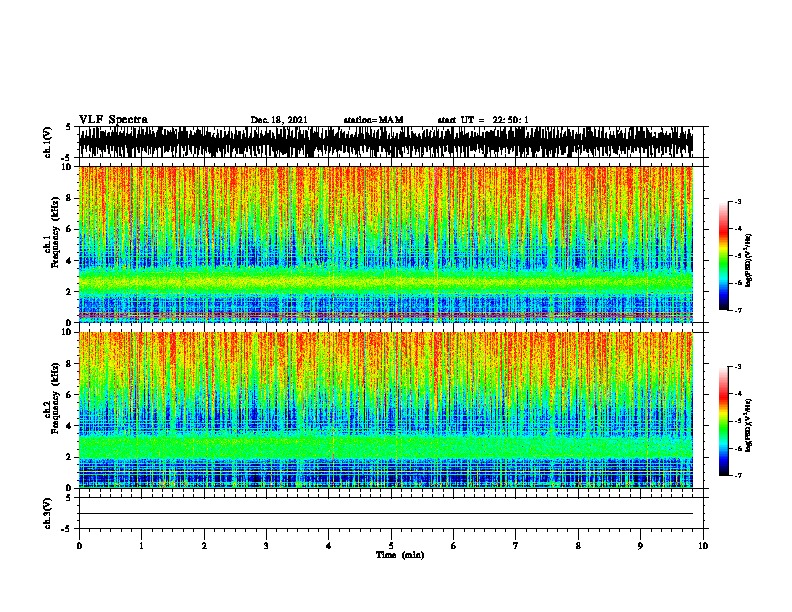Select the date text "Dec. 18, 2021"

279,120
